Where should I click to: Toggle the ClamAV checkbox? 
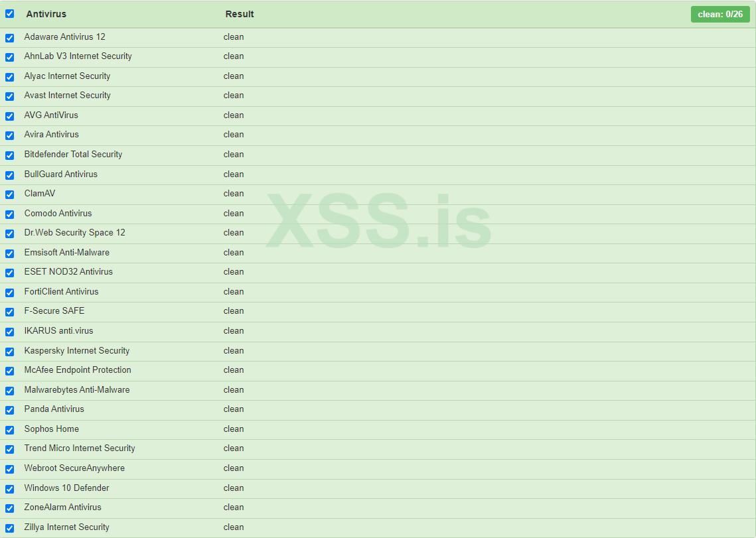point(9,194)
